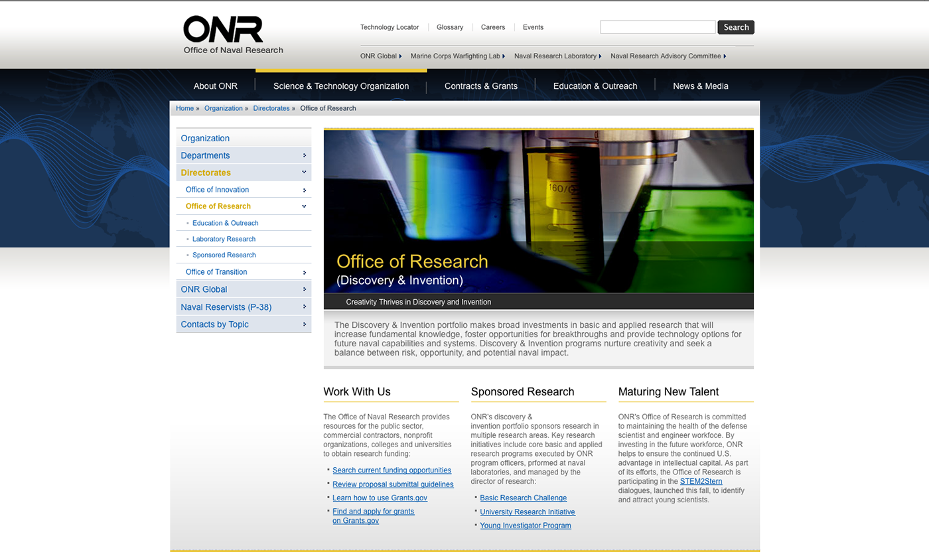
Task: Open Find and apply for grants link
Action: [373, 516]
